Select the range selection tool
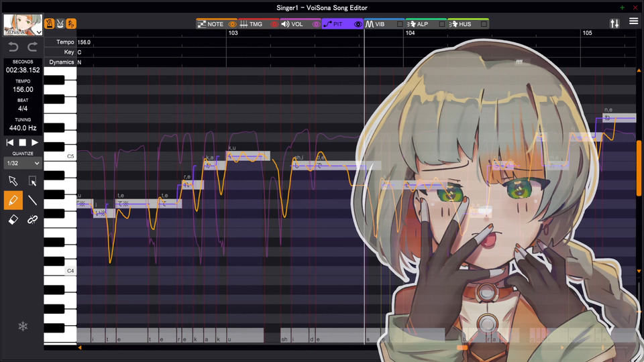Screen dimensions: 644x362 click(32, 181)
